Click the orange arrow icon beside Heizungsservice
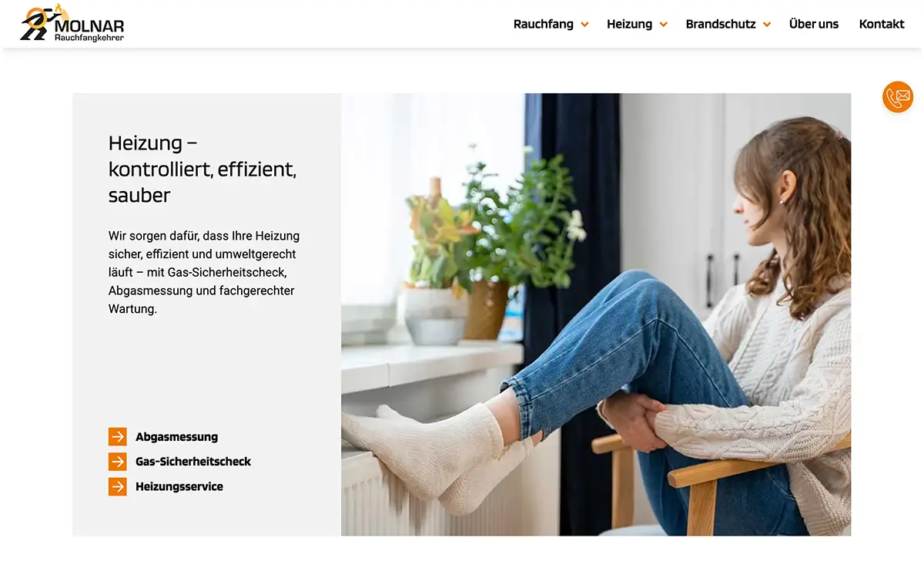 pos(117,486)
